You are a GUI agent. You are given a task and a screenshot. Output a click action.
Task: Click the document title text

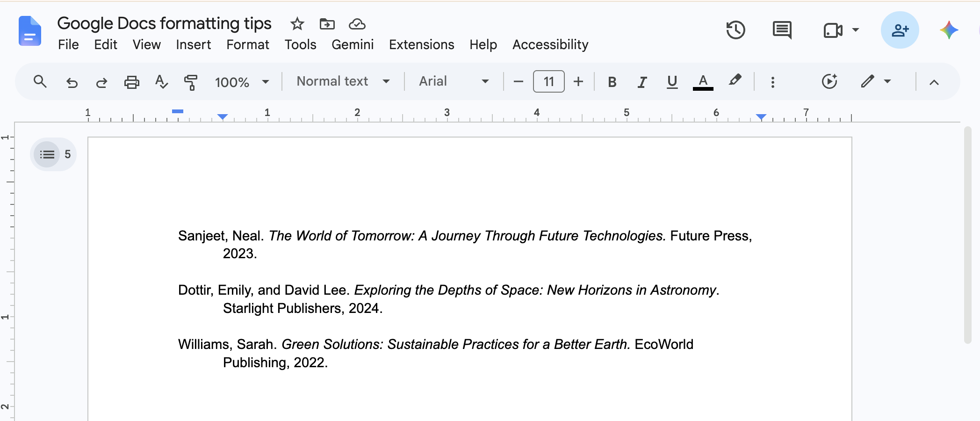coord(164,23)
